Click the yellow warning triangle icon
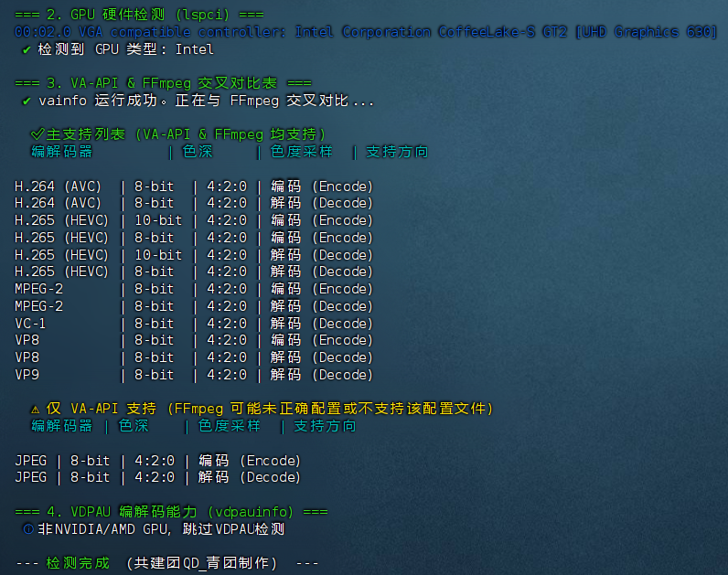The width and height of the screenshot is (728, 575). pos(36,410)
